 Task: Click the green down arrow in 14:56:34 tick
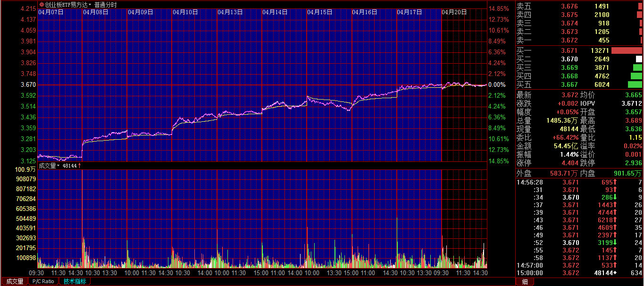616,197
